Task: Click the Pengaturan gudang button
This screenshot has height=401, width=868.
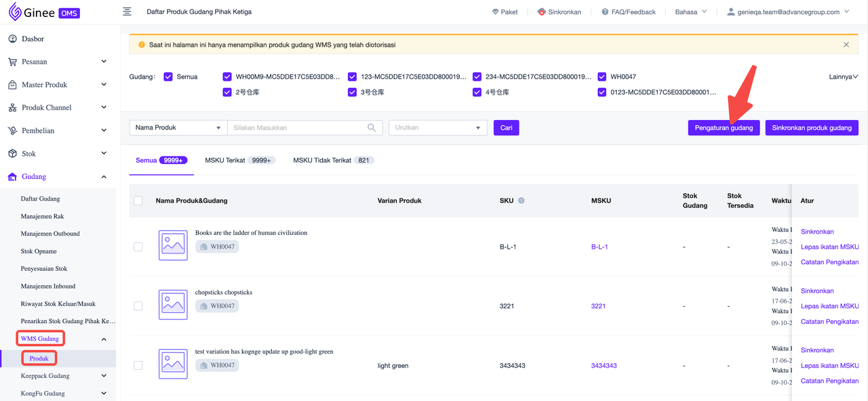Action: [x=724, y=127]
